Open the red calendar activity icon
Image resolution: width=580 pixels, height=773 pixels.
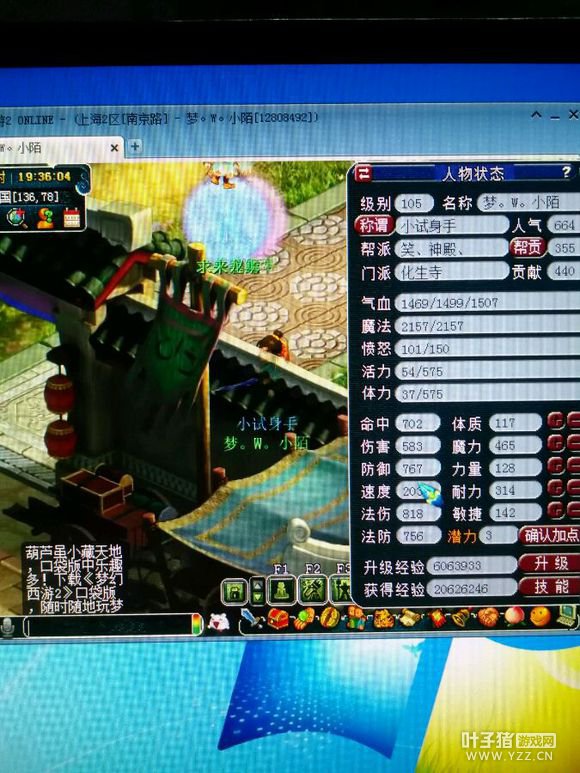point(72,217)
